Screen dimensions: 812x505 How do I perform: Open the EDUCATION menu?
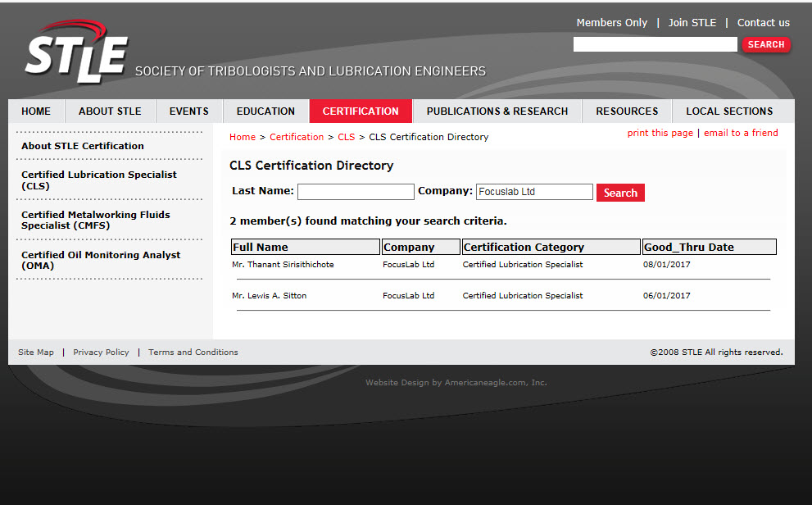[265, 111]
